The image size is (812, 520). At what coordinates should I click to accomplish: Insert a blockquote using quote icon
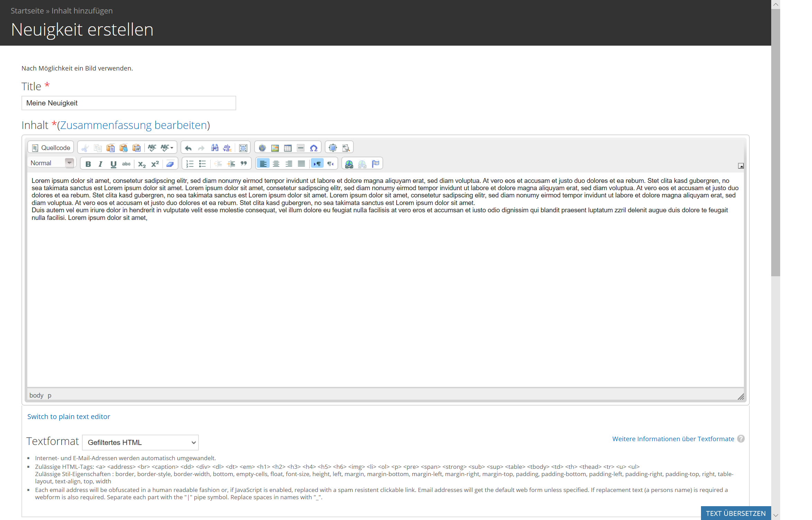click(x=244, y=164)
